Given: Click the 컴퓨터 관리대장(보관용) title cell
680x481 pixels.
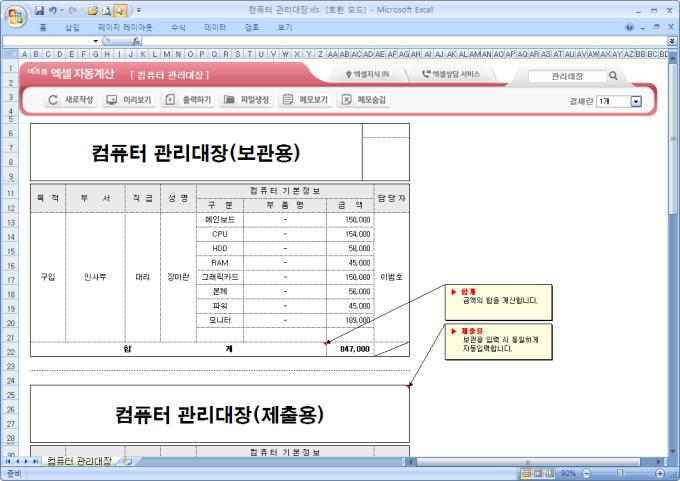Looking at the screenshot, I should (x=196, y=152).
